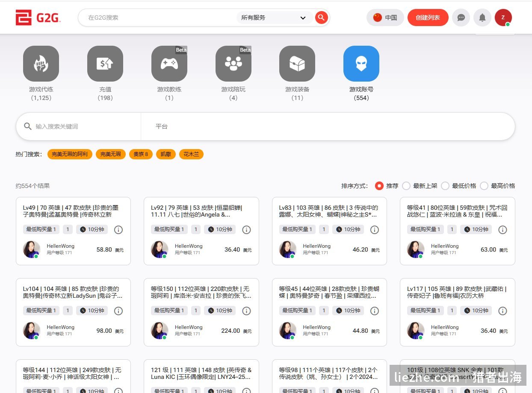Click info icon on the 46.20 listing
This screenshot has width=532, height=393.
375,230
